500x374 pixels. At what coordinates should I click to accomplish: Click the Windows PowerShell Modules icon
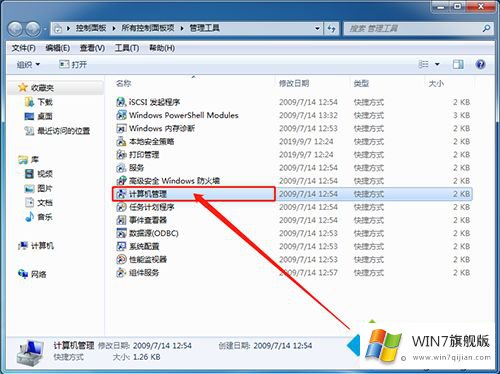tap(121, 115)
